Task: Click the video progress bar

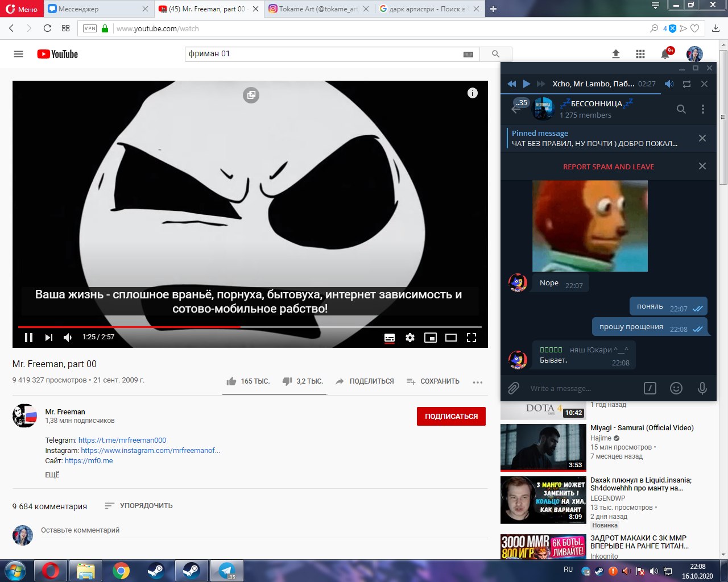Action: (x=250, y=327)
